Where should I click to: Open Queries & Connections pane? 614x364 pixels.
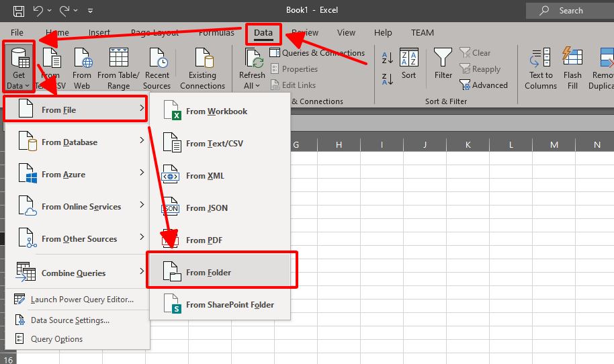pyautogui.click(x=317, y=53)
